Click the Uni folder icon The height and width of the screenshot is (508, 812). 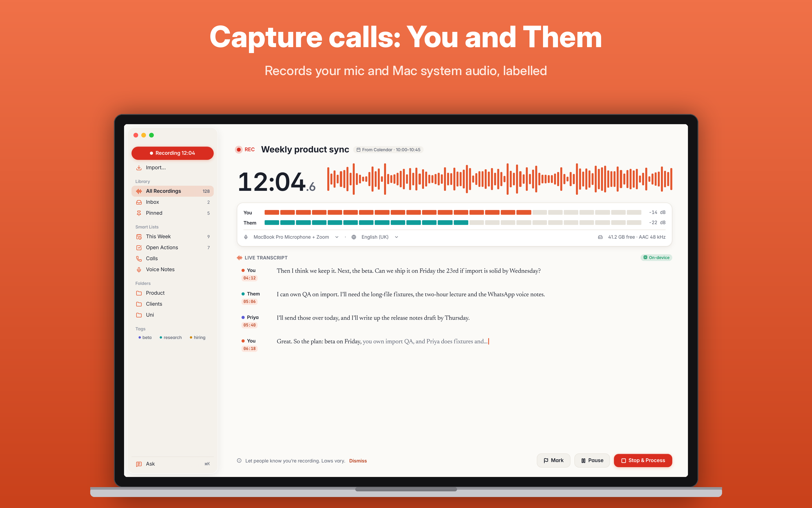tap(139, 315)
